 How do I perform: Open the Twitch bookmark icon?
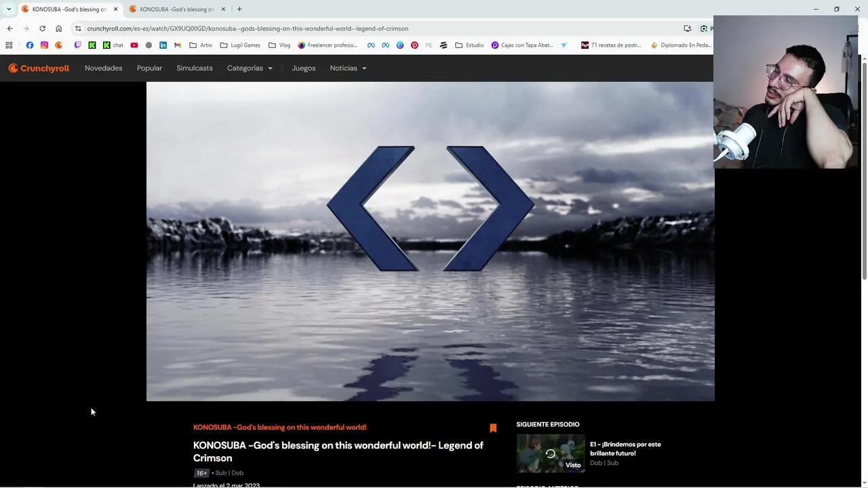pos(77,45)
